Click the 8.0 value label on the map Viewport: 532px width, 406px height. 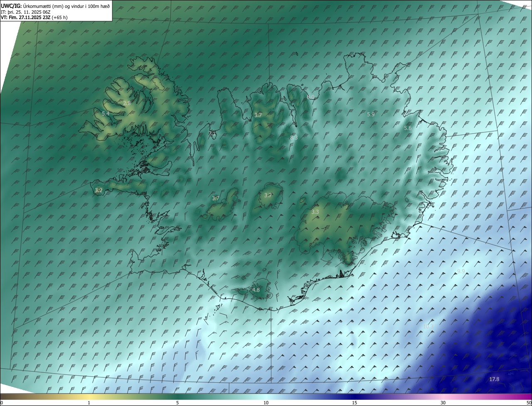[x=310, y=97]
